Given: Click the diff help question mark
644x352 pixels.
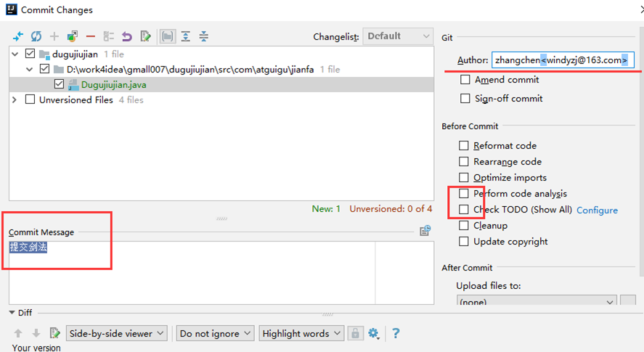Looking at the screenshot, I should pos(396,333).
